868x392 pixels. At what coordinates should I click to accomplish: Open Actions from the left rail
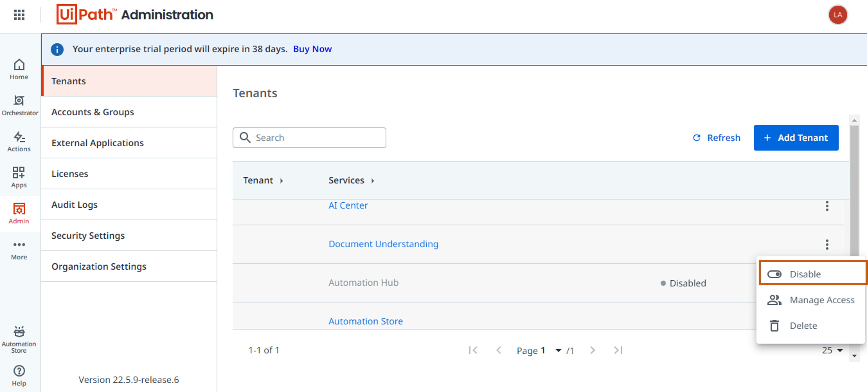tap(19, 142)
